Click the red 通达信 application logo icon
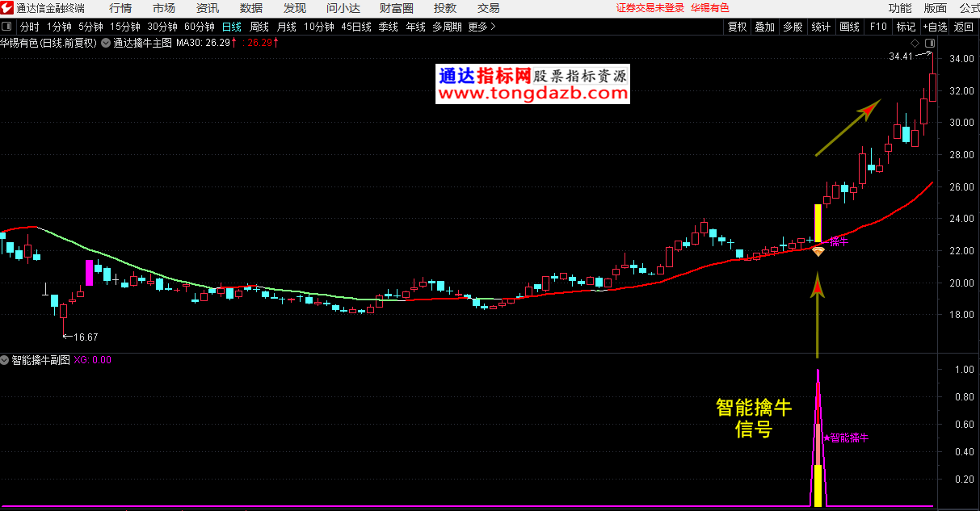This screenshot has width=980, height=511. pos(7,8)
